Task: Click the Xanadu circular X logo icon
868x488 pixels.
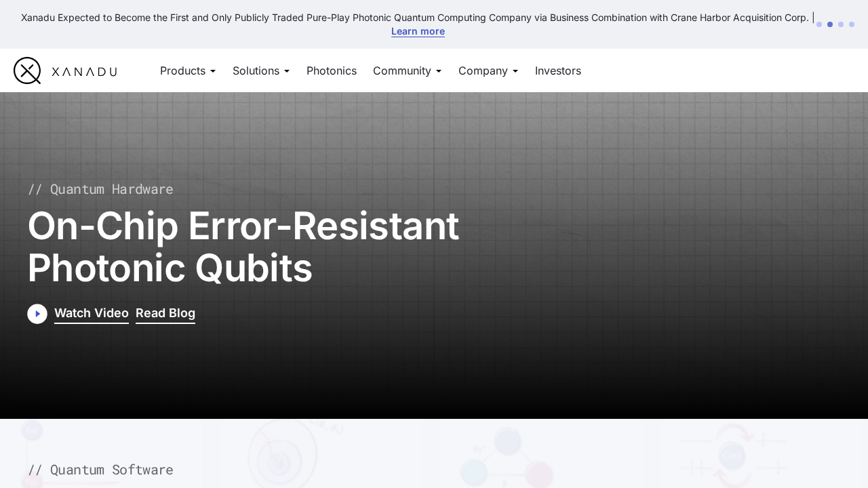Action: point(27,70)
